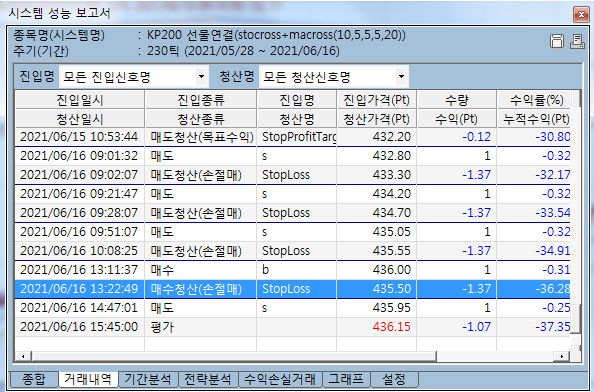Show the 수익손실거래 tab
Viewport: 594px width, 392px height.
click(x=280, y=379)
